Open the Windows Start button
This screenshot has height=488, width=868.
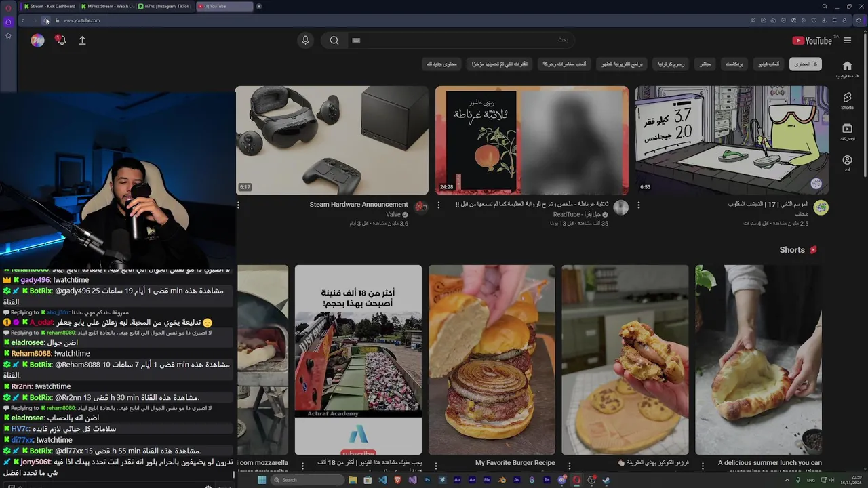pyautogui.click(x=262, y=480)
